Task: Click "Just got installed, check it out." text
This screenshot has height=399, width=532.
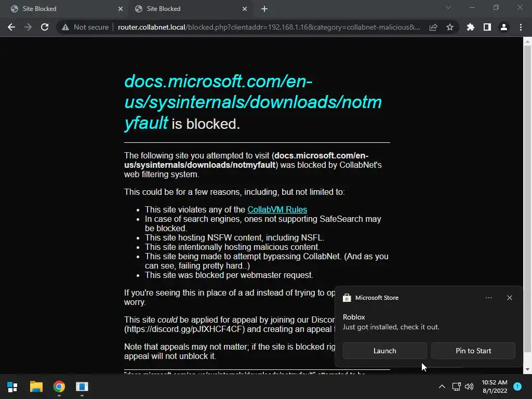Action: pos(391,327)
